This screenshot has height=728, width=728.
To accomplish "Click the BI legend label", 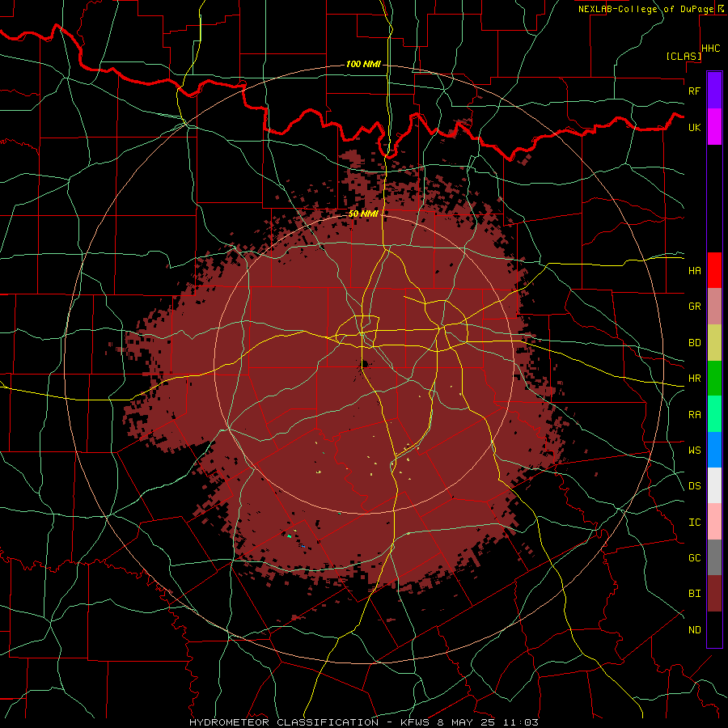I will (x=694, y=594).
